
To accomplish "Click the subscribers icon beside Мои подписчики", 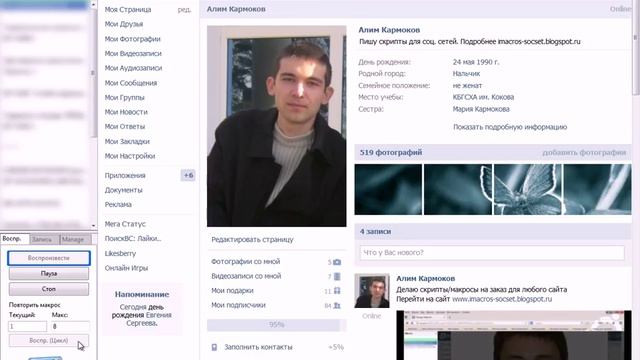I will 337,305.
